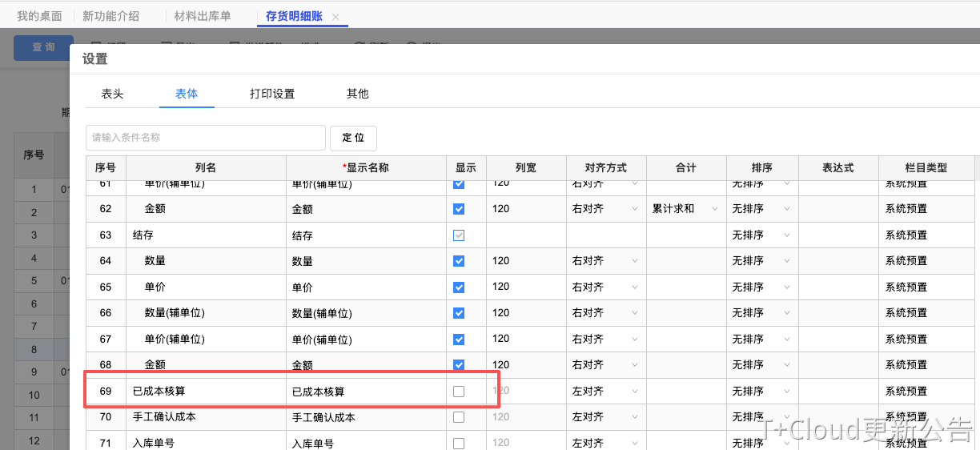Click the 对齐方式 column header
The height and width of the screenshot is (450, 980).
606,168
